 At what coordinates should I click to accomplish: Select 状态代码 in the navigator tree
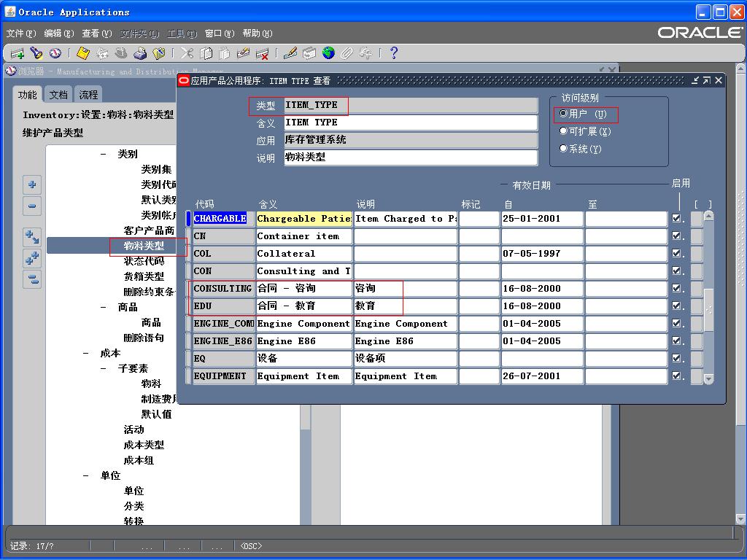point(144,261)
